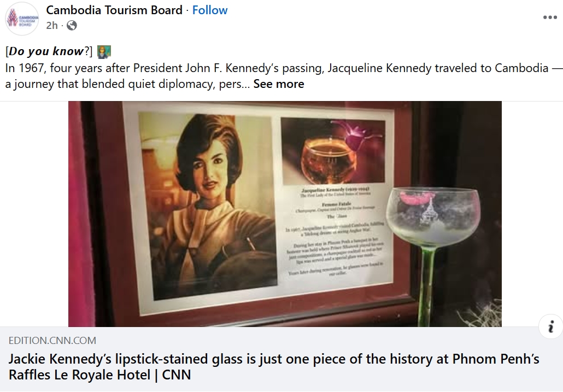Open the Cambodia Tourism Board profile picture
Viewport: 563px width, 392px height.
pyautogui.click(x=22, y=18)
